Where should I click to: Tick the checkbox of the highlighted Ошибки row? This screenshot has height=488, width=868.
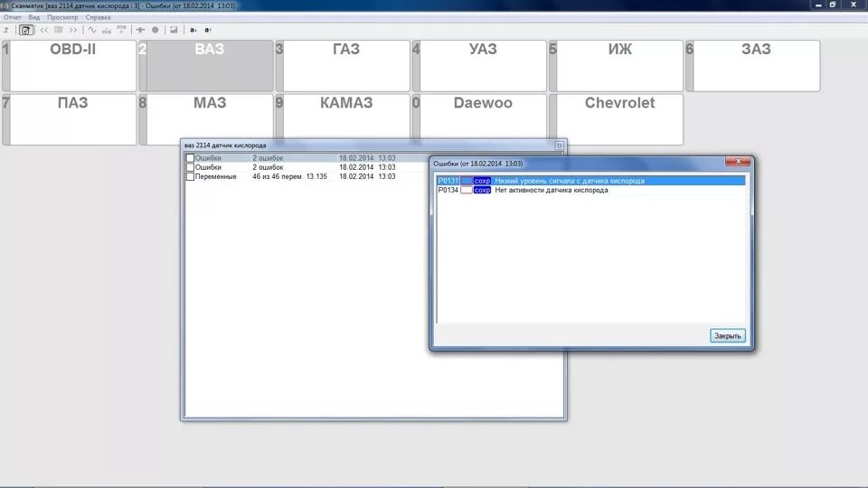(x=190, y=158)
